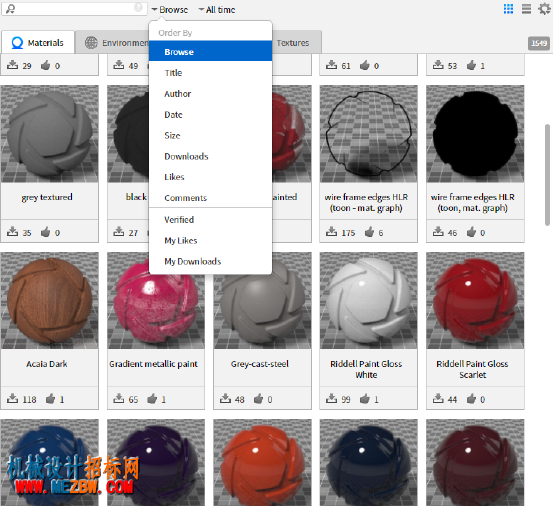This screenshot has height=506, width=553.
Task: Switch to the Textures tab
Action: coord(293,43)
